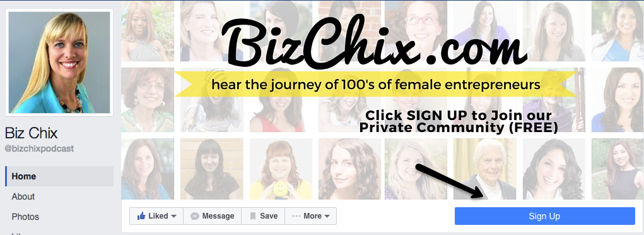Open the More dropdown arrow

click(327, 217)
